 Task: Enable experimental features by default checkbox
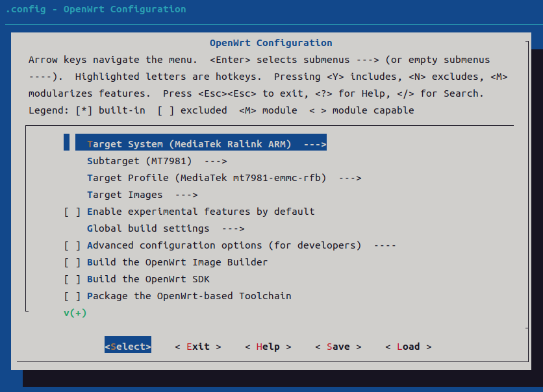72,212
